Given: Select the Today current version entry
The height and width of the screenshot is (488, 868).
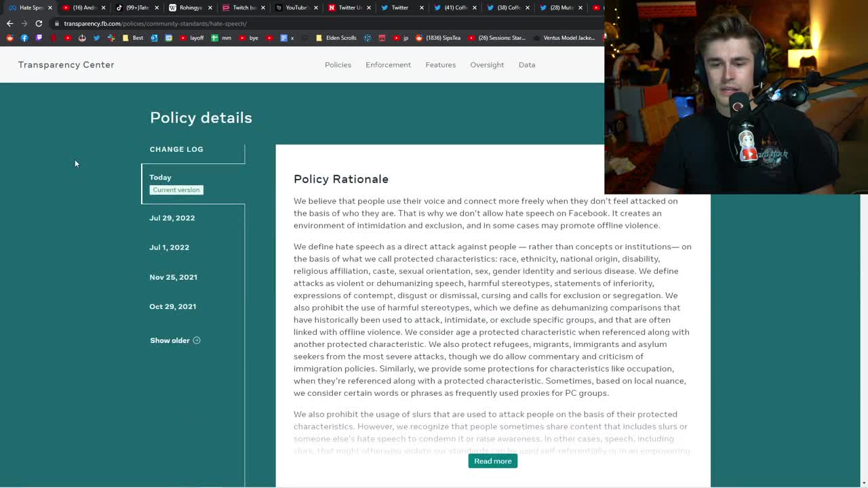Looking at the screenshot, I should pos(193,184).
